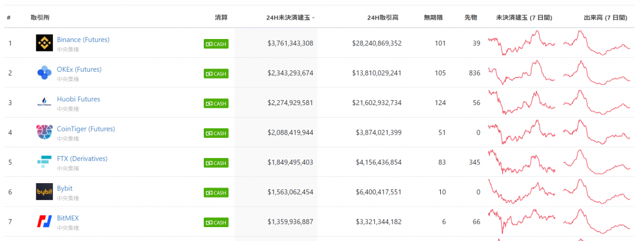Click Bybit open interest 7-day sparkline
Screen dimensions: 644x241
[x=521, y=192]
